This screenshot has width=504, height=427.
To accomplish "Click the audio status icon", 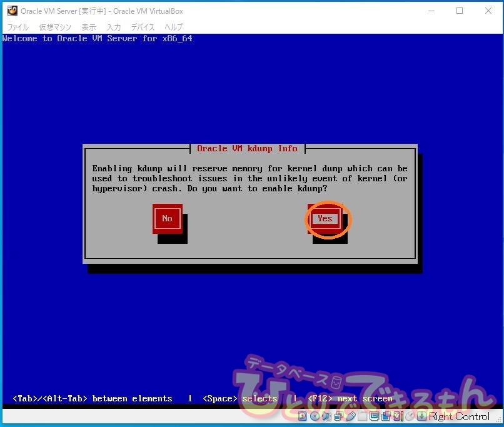I will pos(326,416).
